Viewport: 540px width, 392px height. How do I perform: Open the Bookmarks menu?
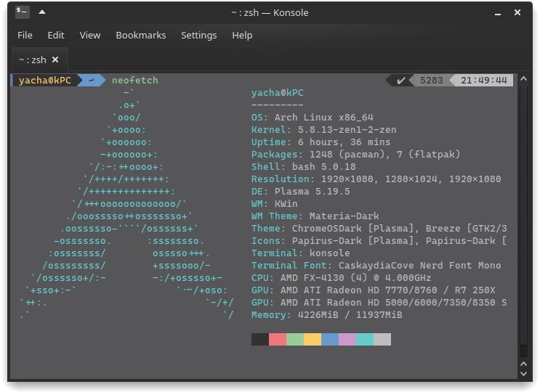tap(141, 36)
